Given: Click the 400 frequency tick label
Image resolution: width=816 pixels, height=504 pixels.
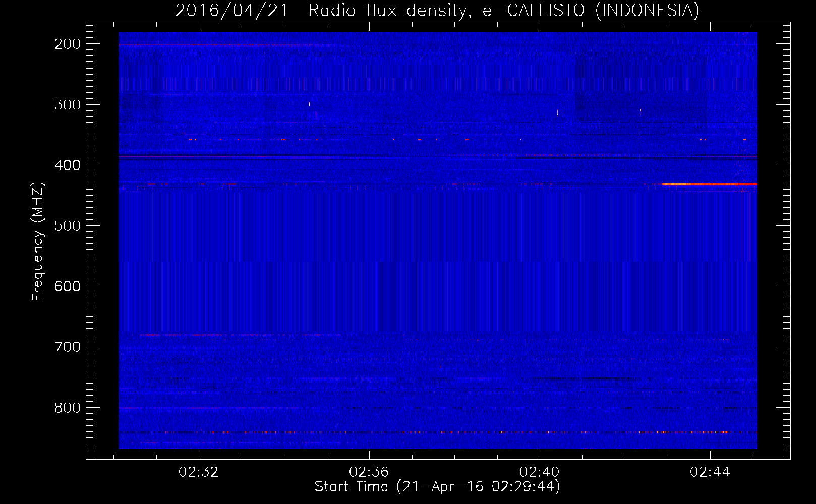Looking at the screenshot, I should (68, 165).
